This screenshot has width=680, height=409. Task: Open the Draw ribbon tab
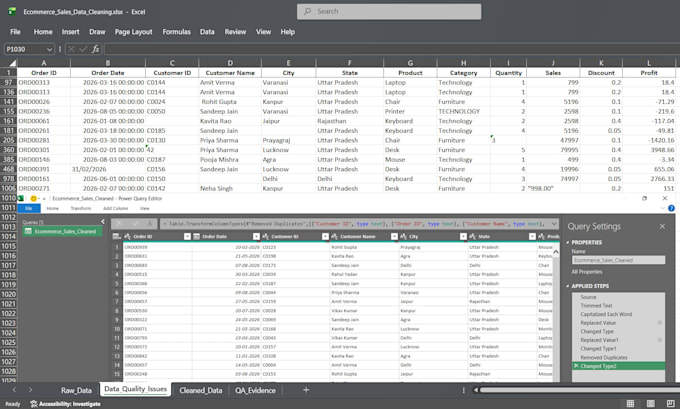[97, 32]
